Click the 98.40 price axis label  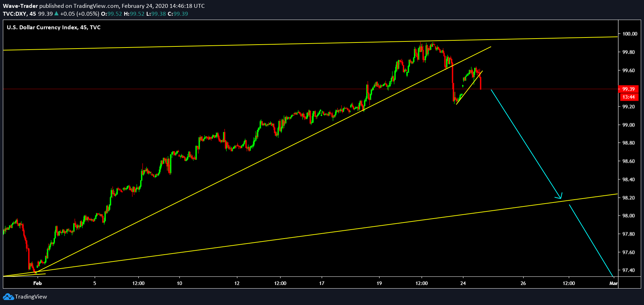[x=629, y=179]
